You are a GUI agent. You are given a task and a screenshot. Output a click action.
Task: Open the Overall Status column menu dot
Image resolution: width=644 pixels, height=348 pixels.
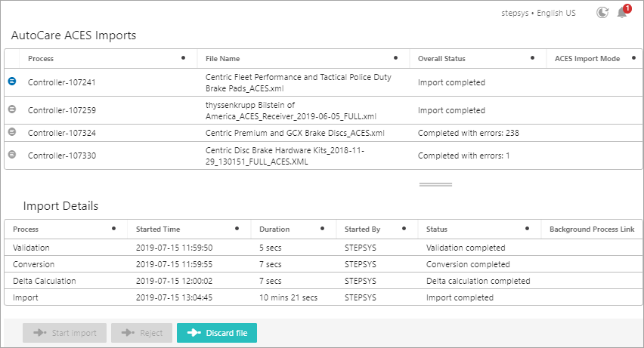pyautogui.click(x=532, y=58)
